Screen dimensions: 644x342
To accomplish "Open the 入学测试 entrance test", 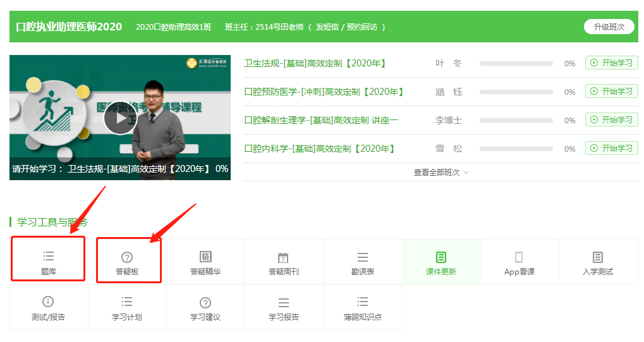I will (598, 262).
